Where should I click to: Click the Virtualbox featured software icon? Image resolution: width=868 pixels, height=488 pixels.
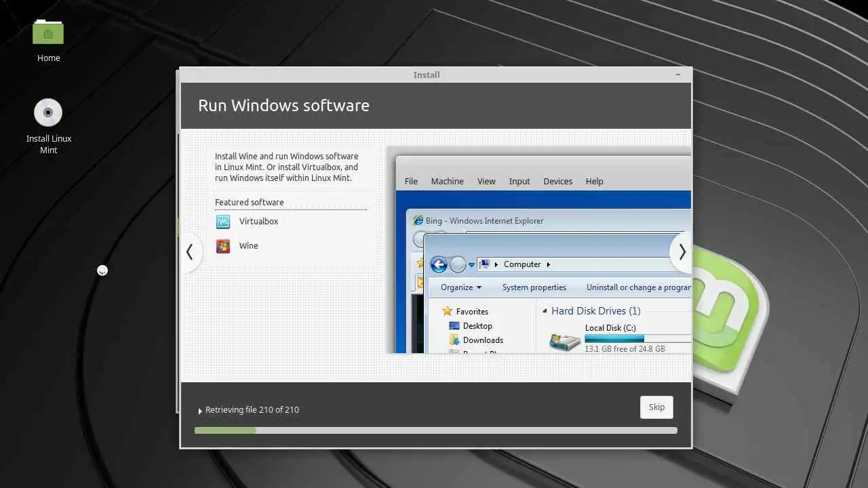[223, 222]
